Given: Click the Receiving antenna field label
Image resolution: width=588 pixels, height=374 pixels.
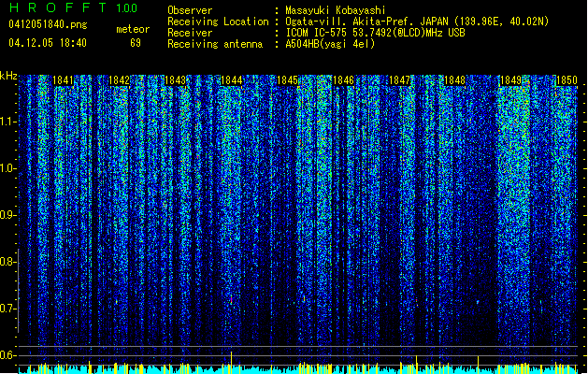Looking at the screenshot, I should coord(215,44).
